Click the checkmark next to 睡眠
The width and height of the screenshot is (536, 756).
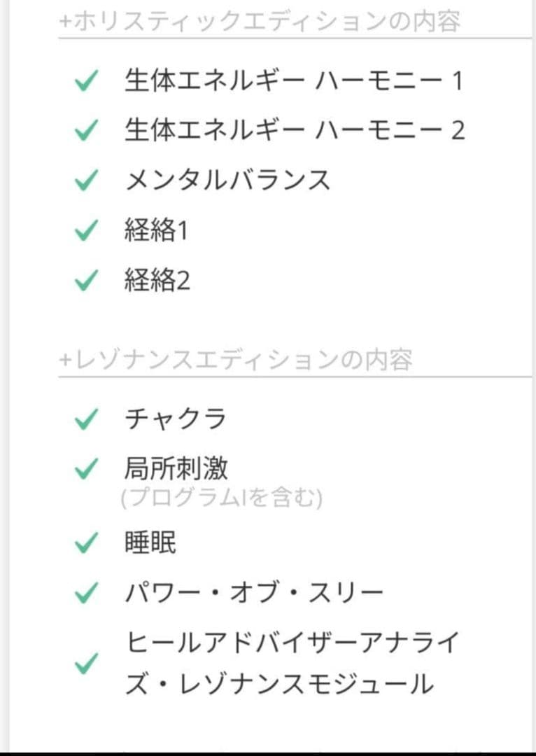[85, 542]
